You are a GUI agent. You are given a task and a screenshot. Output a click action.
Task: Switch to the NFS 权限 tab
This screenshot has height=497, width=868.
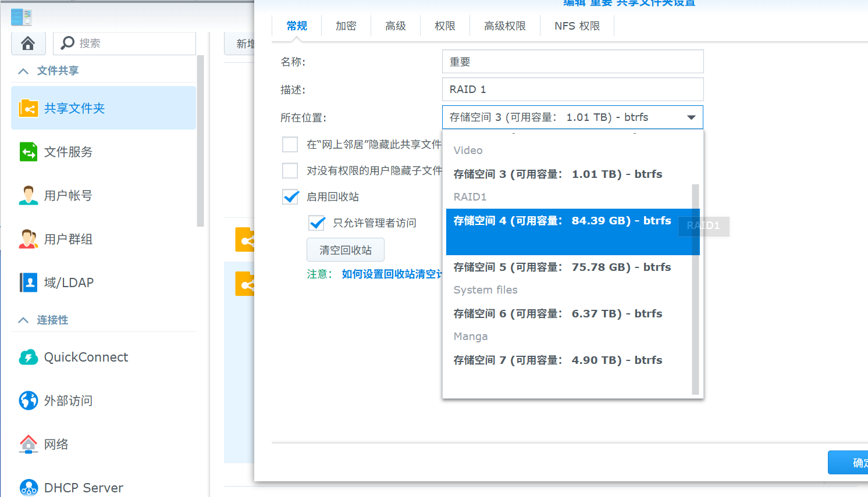[577, 26]
